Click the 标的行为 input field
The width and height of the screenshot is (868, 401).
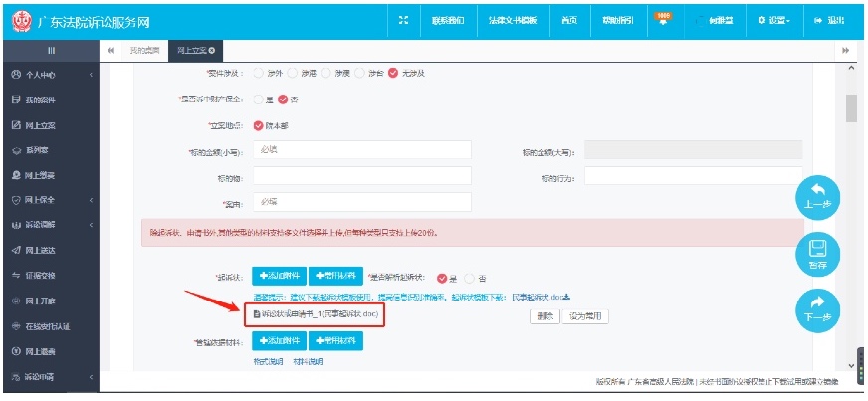point(694,176)
